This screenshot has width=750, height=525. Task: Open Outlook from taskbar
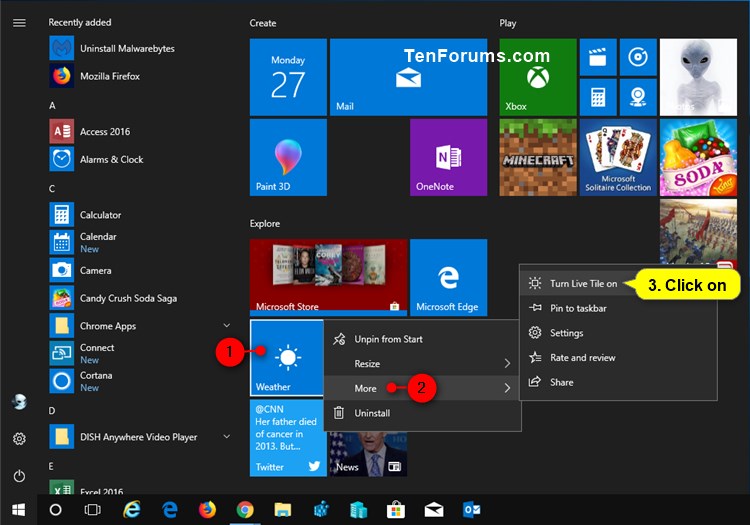click(472, 510)
